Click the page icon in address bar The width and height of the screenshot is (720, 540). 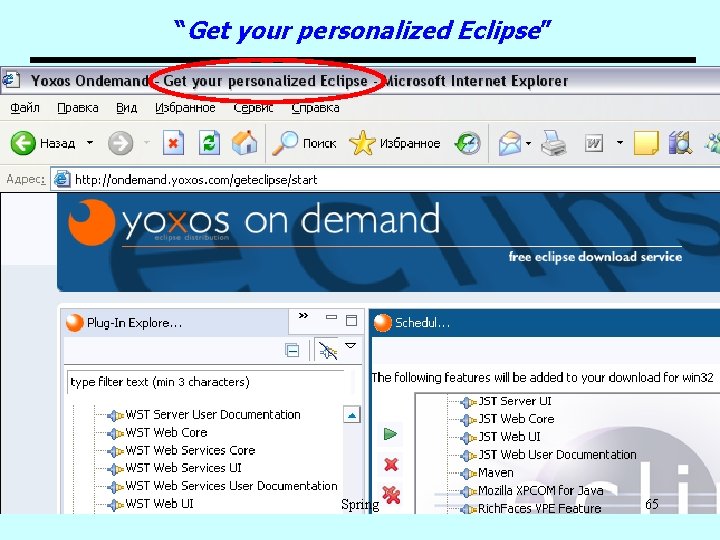(62, 180)
